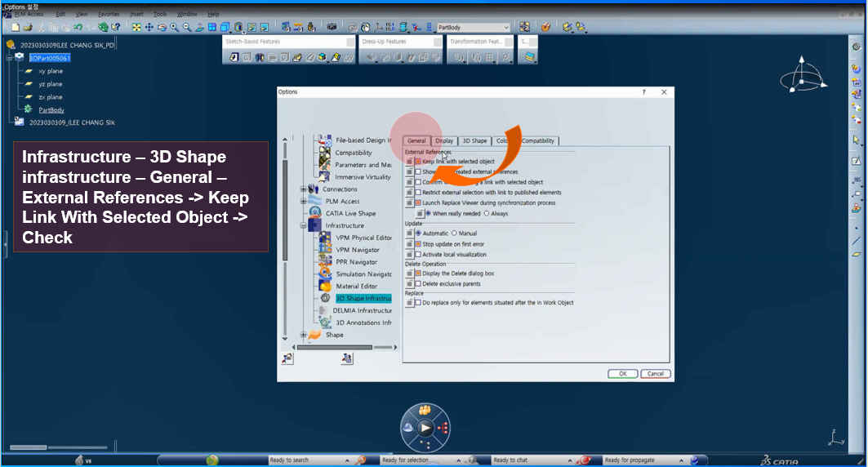The image size is (868, 467).
Task: Select the Rotate view tool icon
Action: (162, 27)
